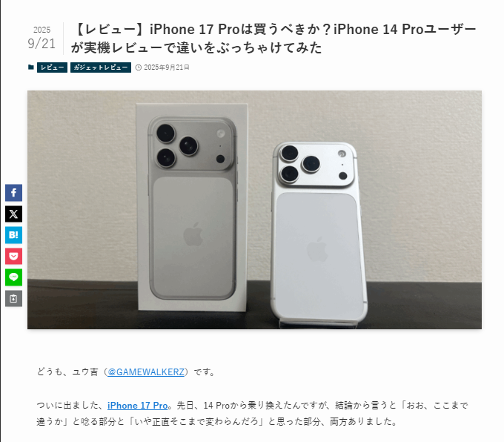
Task: Click the clock icon beside date
Action: tap(138, 67)
